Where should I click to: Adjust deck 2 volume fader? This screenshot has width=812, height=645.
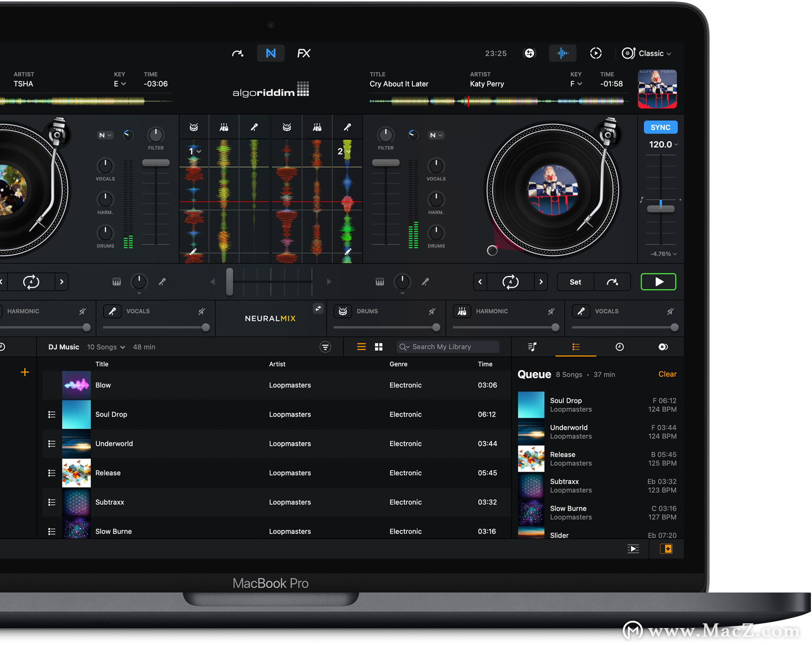(x=385, y=163)
